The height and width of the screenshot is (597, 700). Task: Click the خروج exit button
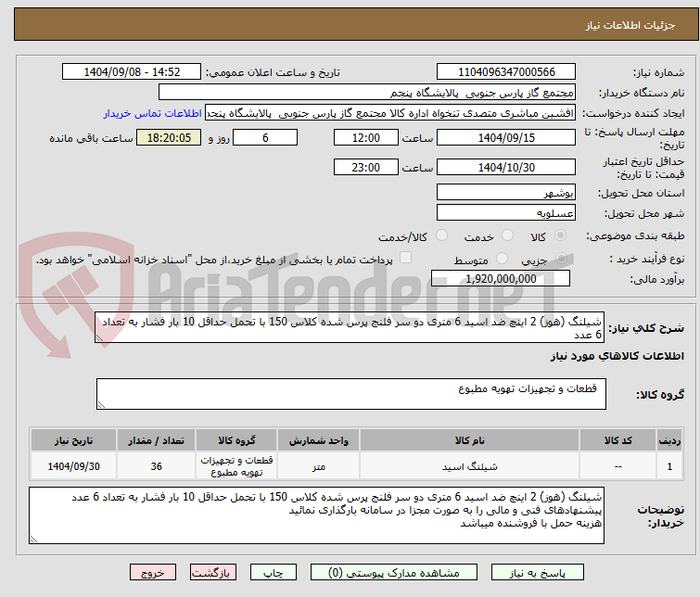pyautogui.click(x=153, y=573)
